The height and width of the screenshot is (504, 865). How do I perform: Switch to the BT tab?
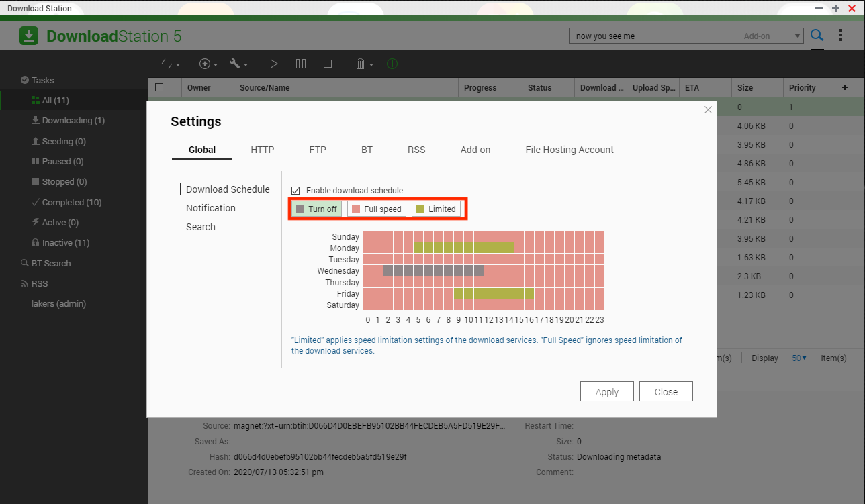367,150
